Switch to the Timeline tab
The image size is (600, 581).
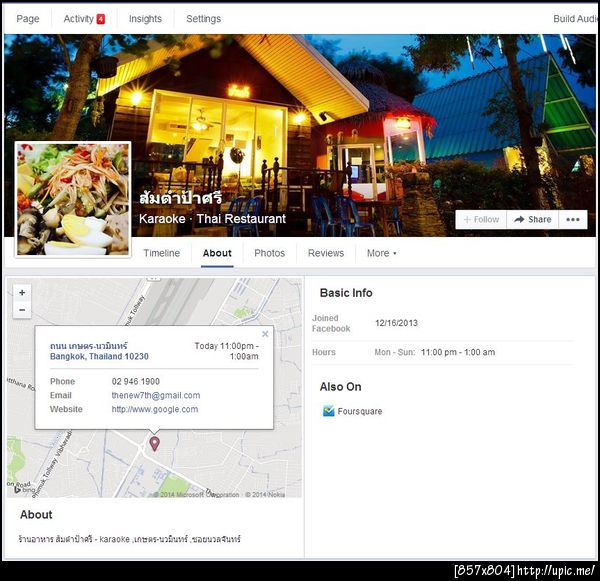pyautogui.click(x=161, y=253)
